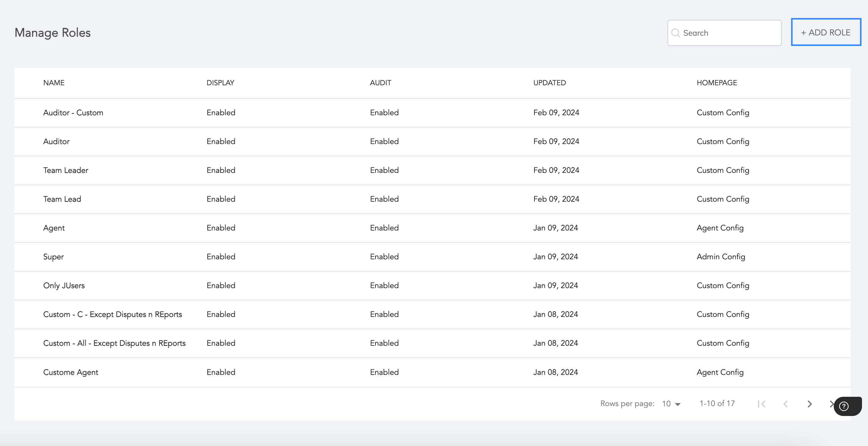Screen dimensions: 868x446
Task: Go to the next page arrow
Action: point(809,404)
